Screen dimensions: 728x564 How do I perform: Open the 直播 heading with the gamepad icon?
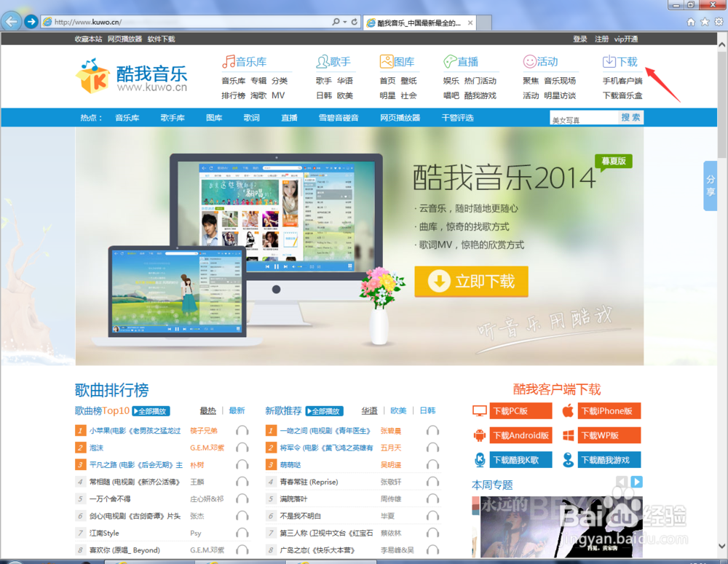461,61
